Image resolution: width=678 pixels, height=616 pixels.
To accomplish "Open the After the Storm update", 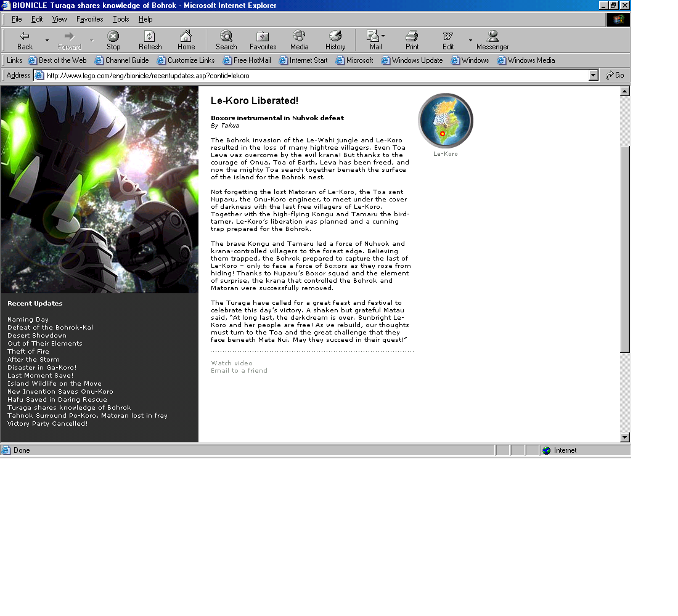I will 33,359.
